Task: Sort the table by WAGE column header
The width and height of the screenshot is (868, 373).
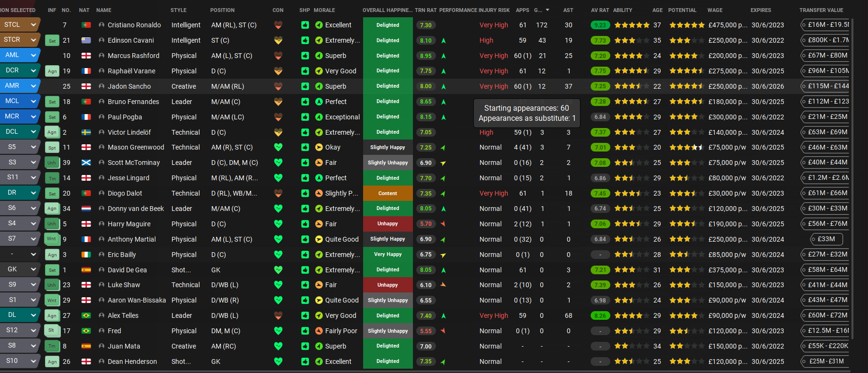Action: tap(715, 10)
